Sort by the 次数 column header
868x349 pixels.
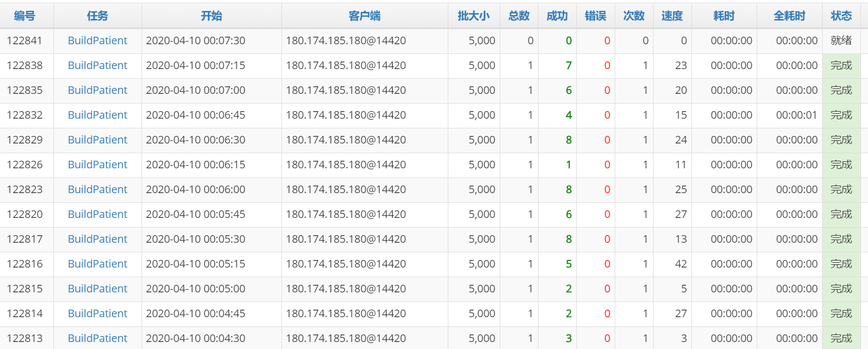[634, 16]
